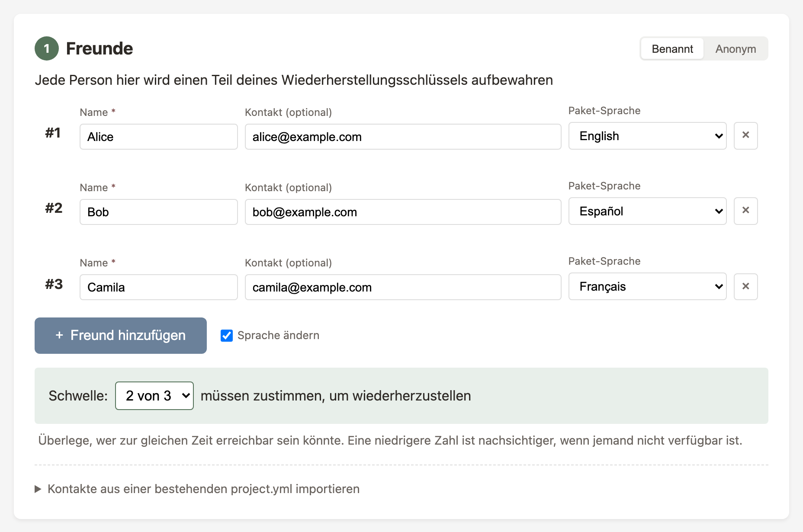Click Alice's name input field
Image resolution: width=803 pixels, height=532 pixels.
[x=158, y=137]
